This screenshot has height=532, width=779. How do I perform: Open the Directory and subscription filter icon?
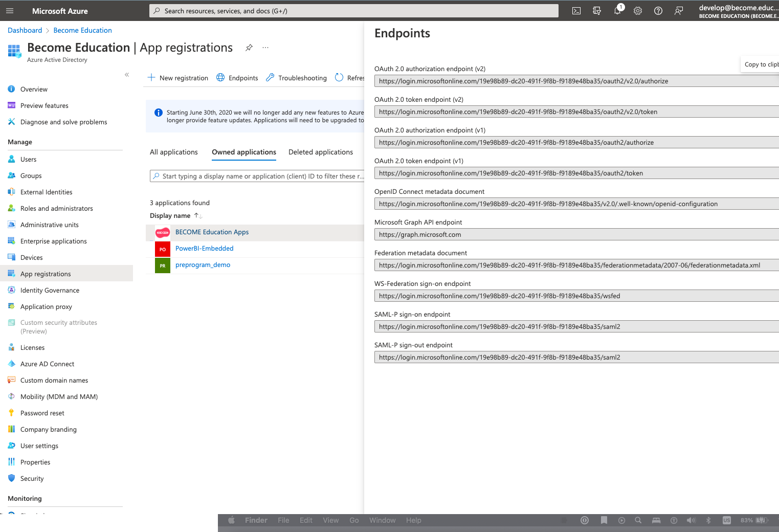click(x=597, y=11)
